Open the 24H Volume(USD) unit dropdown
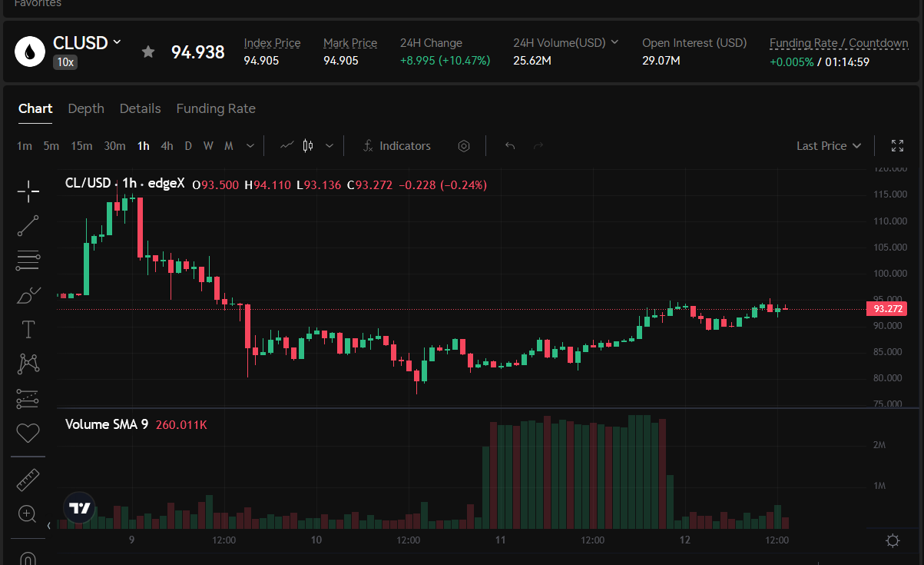The height and width of the screenshot is (565, 924). pyautogui.click(x=614, y=43)
